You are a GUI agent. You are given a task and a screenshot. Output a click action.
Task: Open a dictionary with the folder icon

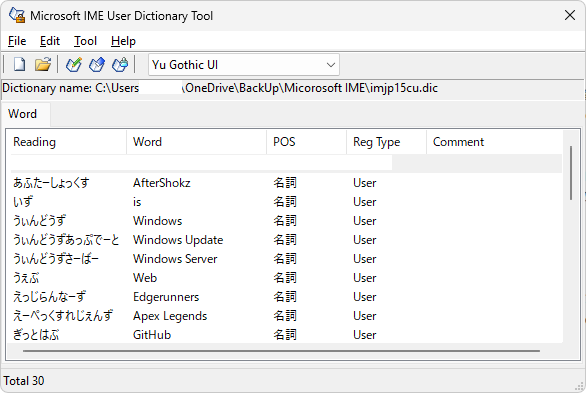pyautogui.click(x=43, y=65)
